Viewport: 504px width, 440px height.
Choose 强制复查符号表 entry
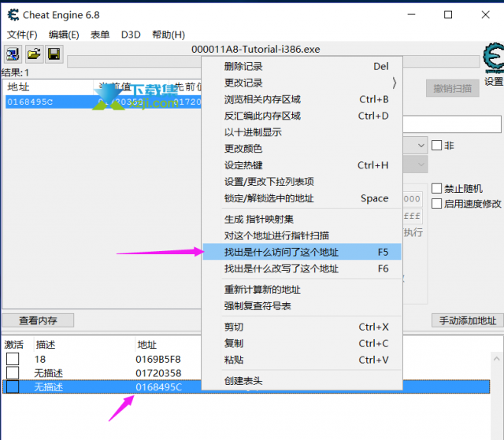click(x=302, y=306)
